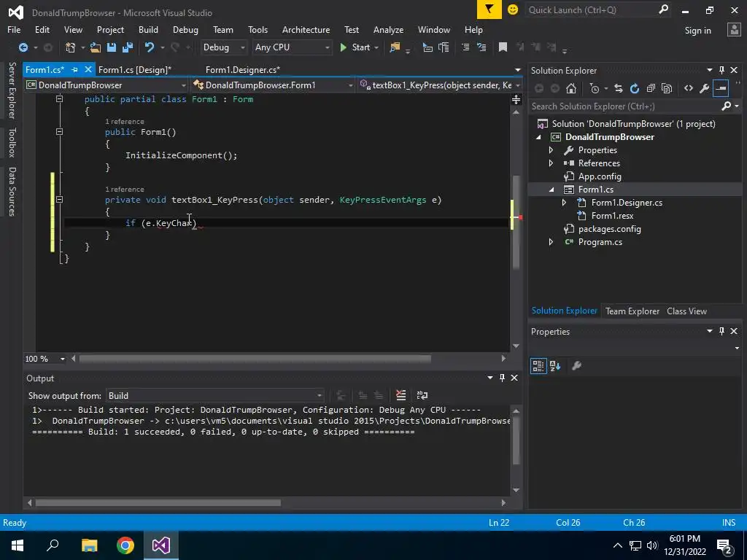Open the Data Sources side tab

[x=12, y=192]
